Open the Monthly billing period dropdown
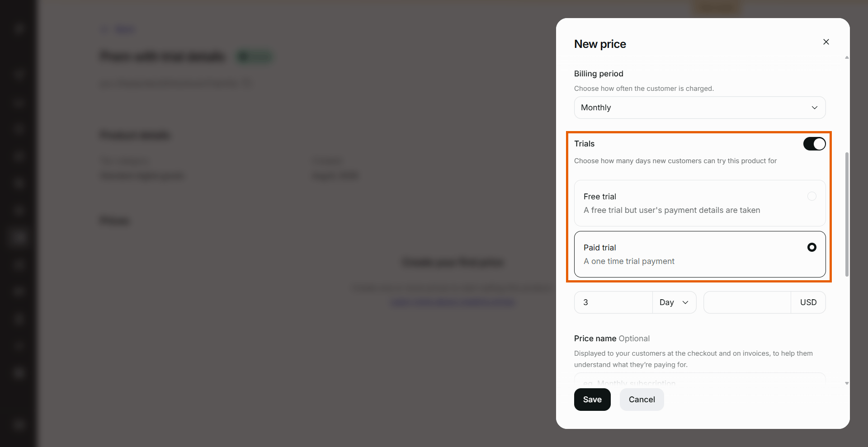868x447 pixels. click(700, 108)
